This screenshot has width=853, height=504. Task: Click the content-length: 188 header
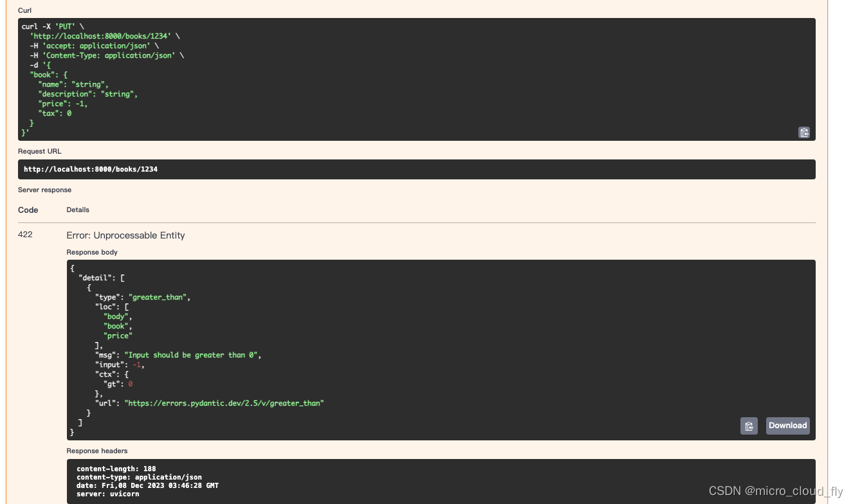(116, 469)
